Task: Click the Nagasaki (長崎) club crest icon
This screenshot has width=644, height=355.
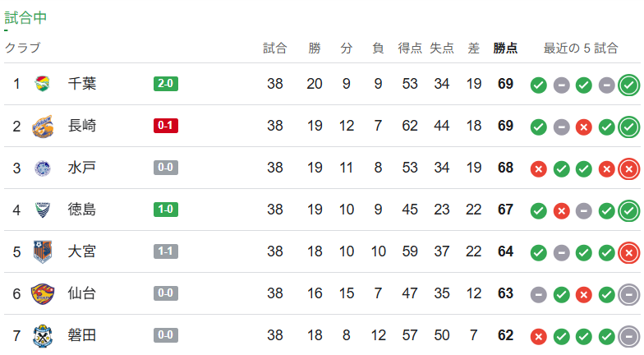Action: point(43,126)
